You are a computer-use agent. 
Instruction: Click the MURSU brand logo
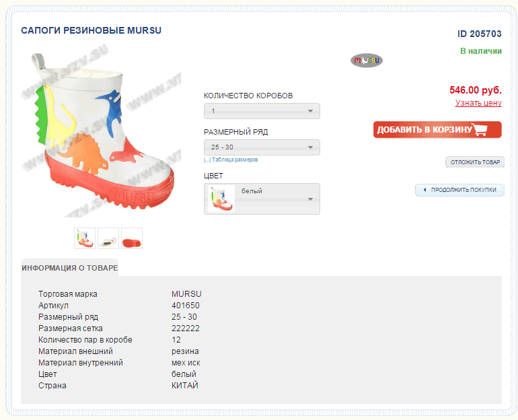[367, 61]
